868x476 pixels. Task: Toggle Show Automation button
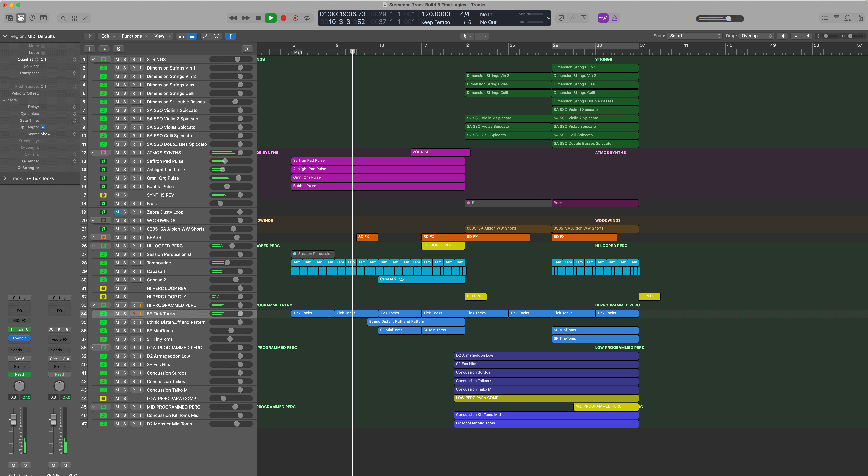(205, 36)
